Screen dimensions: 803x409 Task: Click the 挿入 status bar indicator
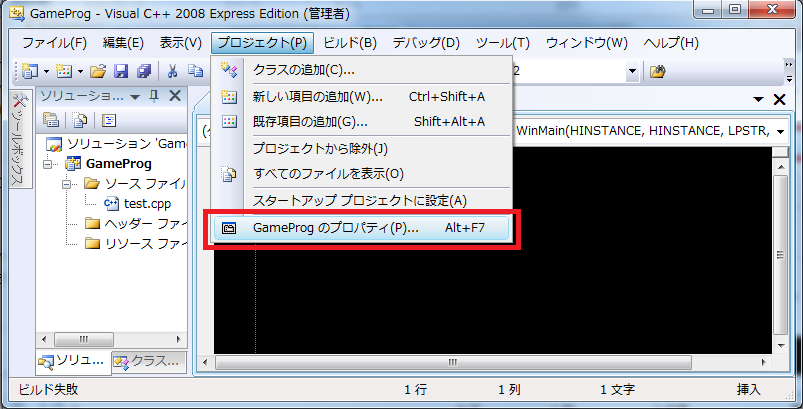(749, 390)
